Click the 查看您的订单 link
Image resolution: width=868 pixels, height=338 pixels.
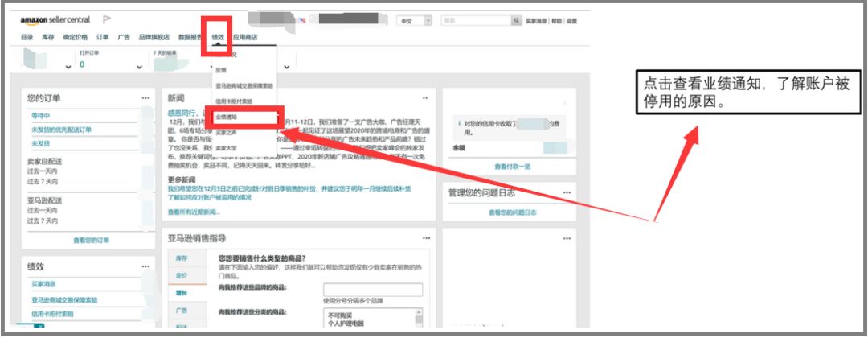click(90, 240)
